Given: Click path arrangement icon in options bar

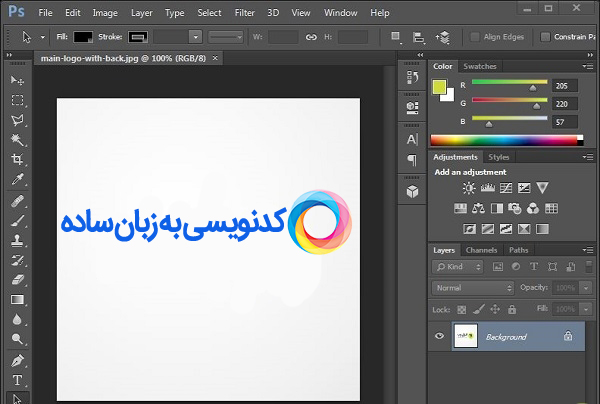Looking at the screenshot, I should (x=442, y=37).
